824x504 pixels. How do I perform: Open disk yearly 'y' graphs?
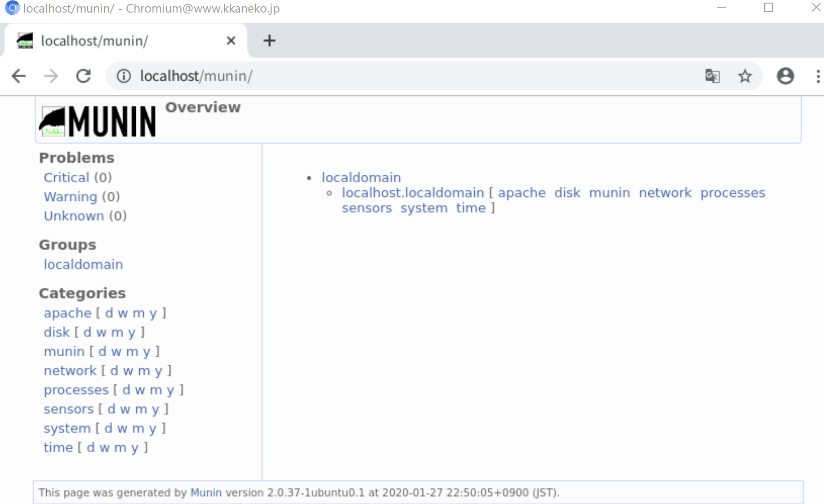(131, 333)
